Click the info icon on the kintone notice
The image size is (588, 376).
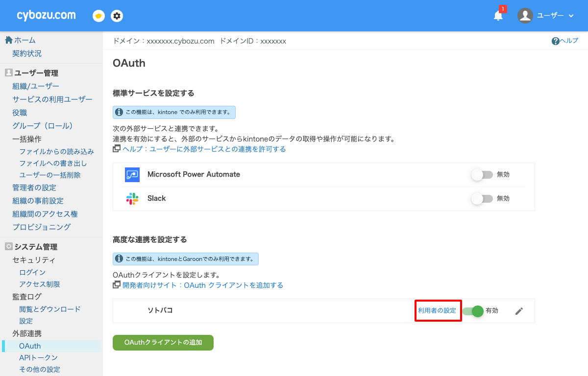tap(119, 112)
